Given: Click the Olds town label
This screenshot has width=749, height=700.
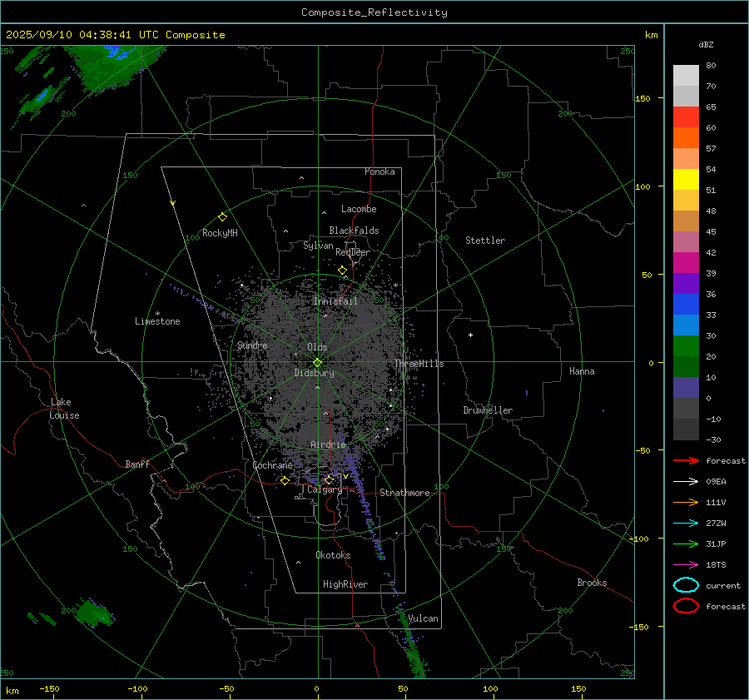Looking at the screenshot, I should click(317, 347).
